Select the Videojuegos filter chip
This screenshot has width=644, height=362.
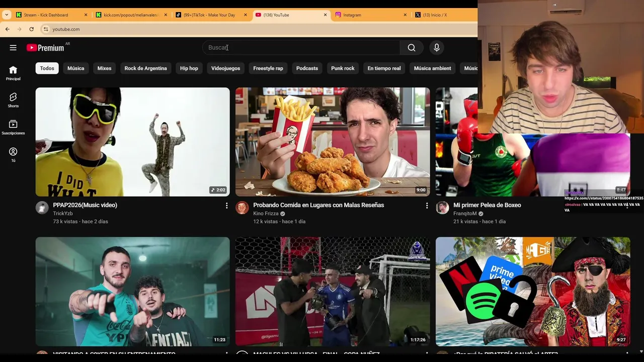(x=225, y=68)
